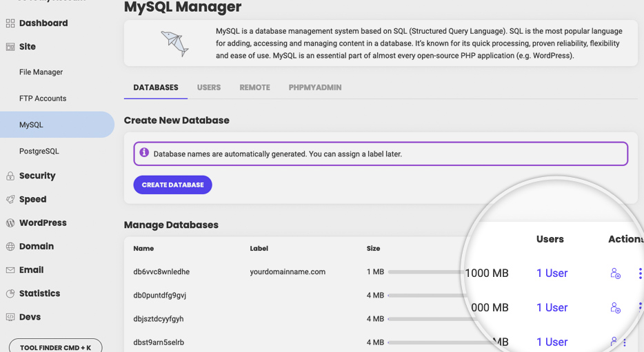Open 1 User link in second database row
644x352 pixels.
[x=552, y=308]
